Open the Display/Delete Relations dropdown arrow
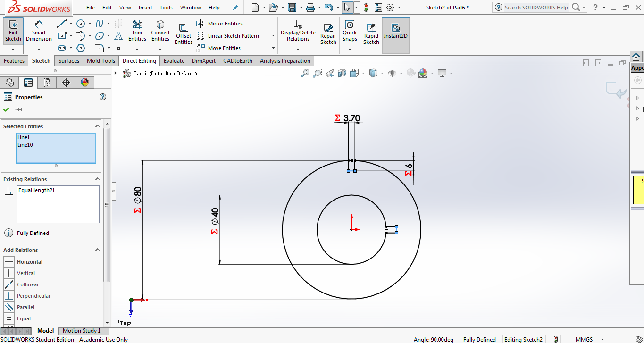644x343 pixels. click(x=298, y=49)
